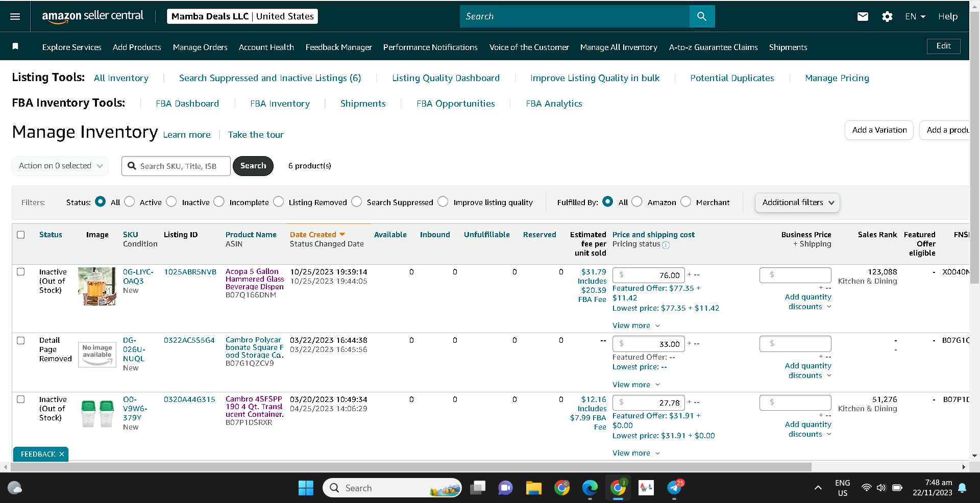Open the EN language dropdown
Image resolution: width=980 pixels, height=503 pixels.
tap(915, 16)
